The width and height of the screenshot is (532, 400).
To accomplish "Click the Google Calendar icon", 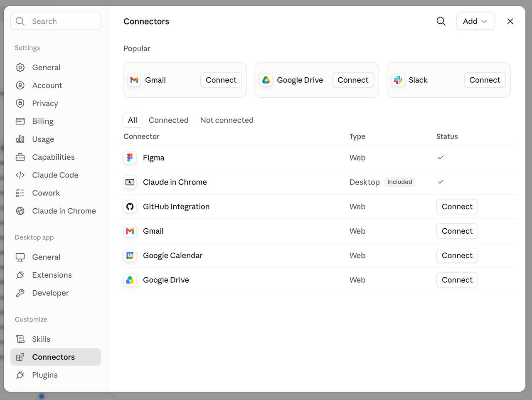I will [x=130, y=255].
